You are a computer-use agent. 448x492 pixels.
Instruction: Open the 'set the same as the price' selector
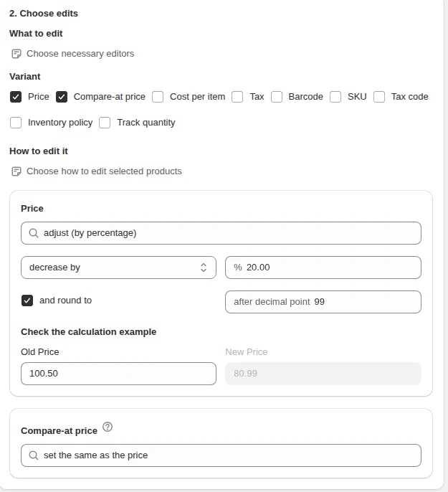pyautogui.click(x=221, y=455)
